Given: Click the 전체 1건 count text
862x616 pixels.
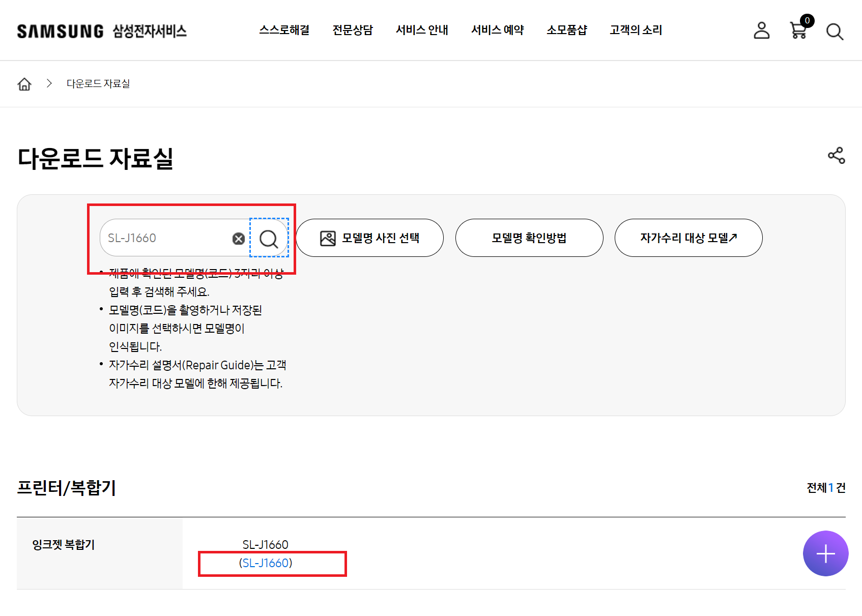Looking at the screenshot, I should tap(825, 488).
